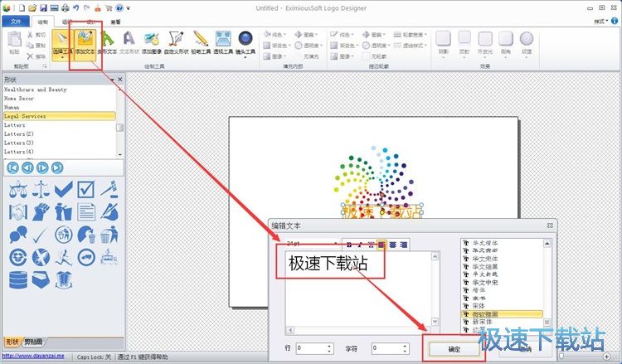The height and width of the screenshot is (364, 622).
Task: Open the 反射 (Reflection) effect dropdown
Action: (464, 45)
